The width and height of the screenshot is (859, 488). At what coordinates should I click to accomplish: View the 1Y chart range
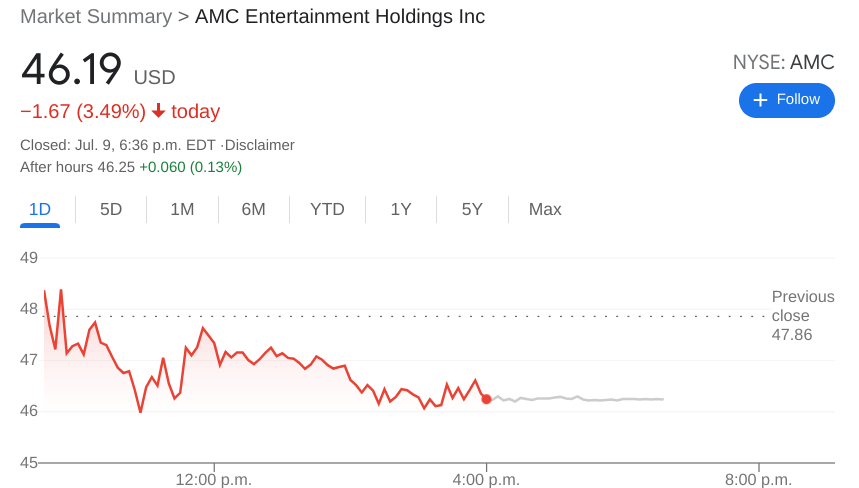(401, 210)
